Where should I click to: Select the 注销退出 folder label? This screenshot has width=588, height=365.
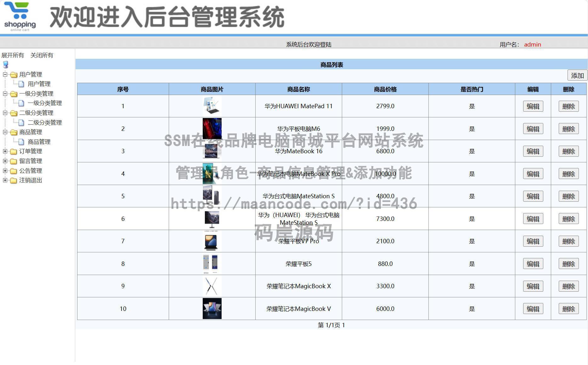[31, 180]
